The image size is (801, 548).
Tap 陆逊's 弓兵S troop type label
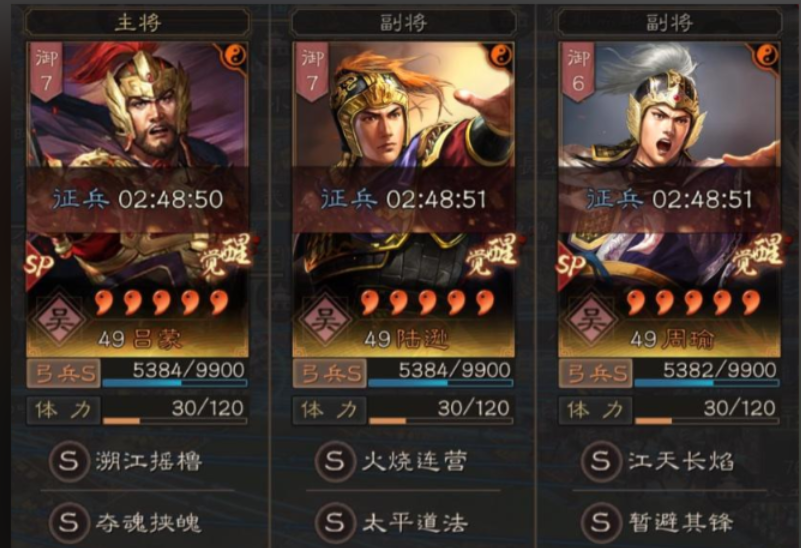point(329,374)
